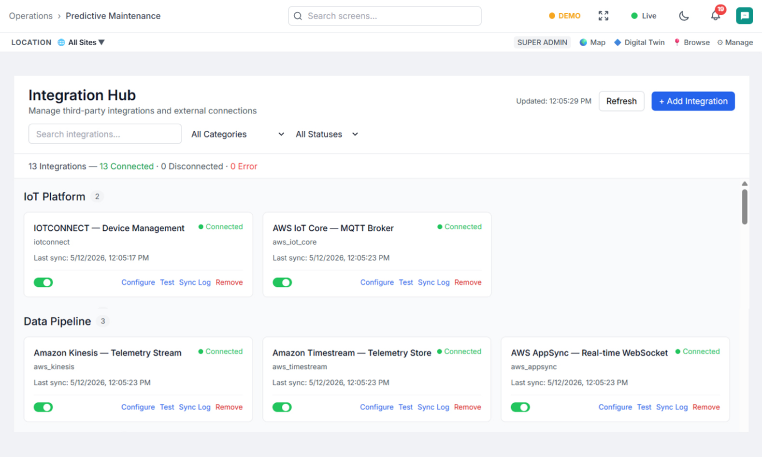This screenshot has height=457, width=762.
Task: Open Map view
Action: point(592,42)
